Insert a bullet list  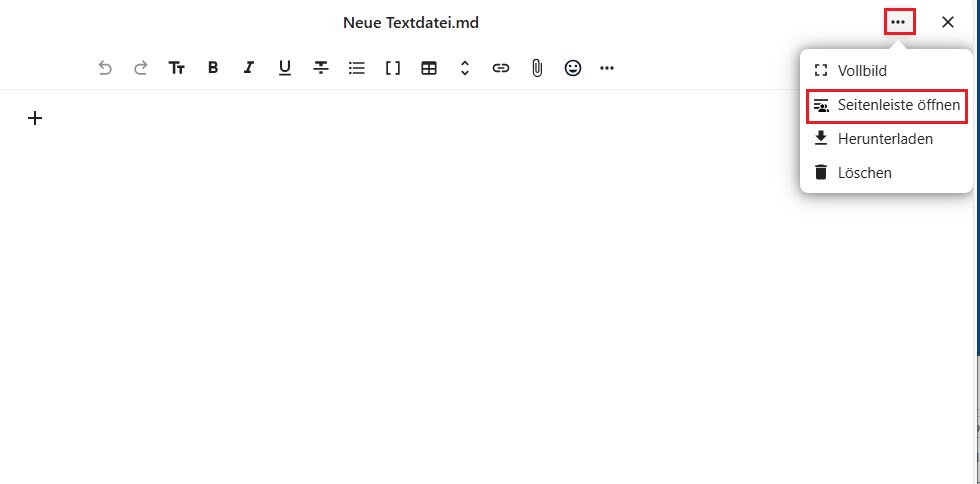click(357, 68)
